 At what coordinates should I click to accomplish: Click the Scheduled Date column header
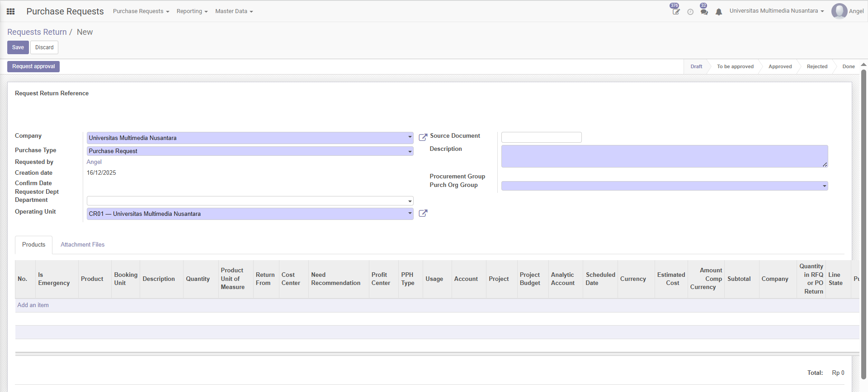point(600,279)
